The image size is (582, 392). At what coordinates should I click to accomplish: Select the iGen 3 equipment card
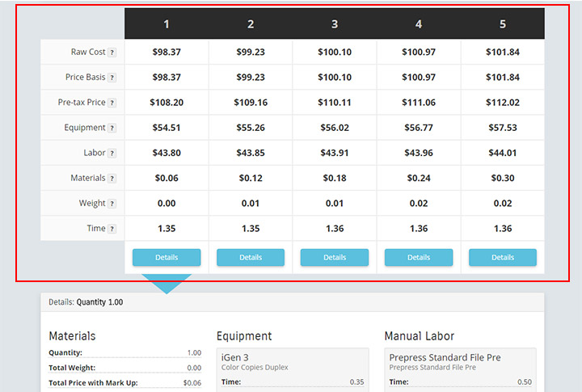pyautogui.click(x=293, y=369)
